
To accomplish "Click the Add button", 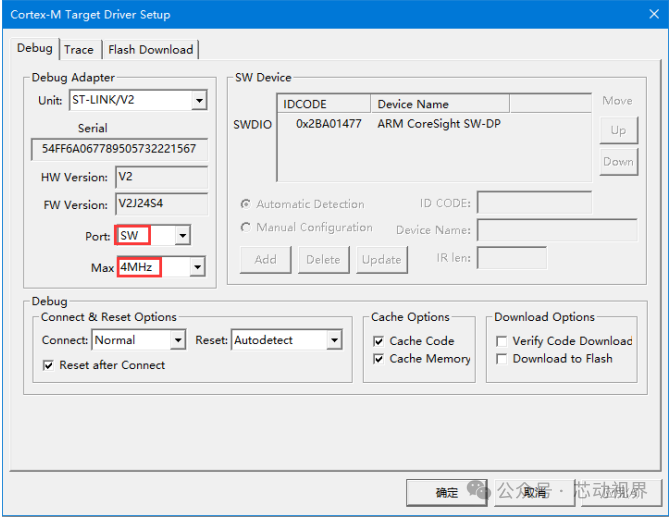I will 265,259.
